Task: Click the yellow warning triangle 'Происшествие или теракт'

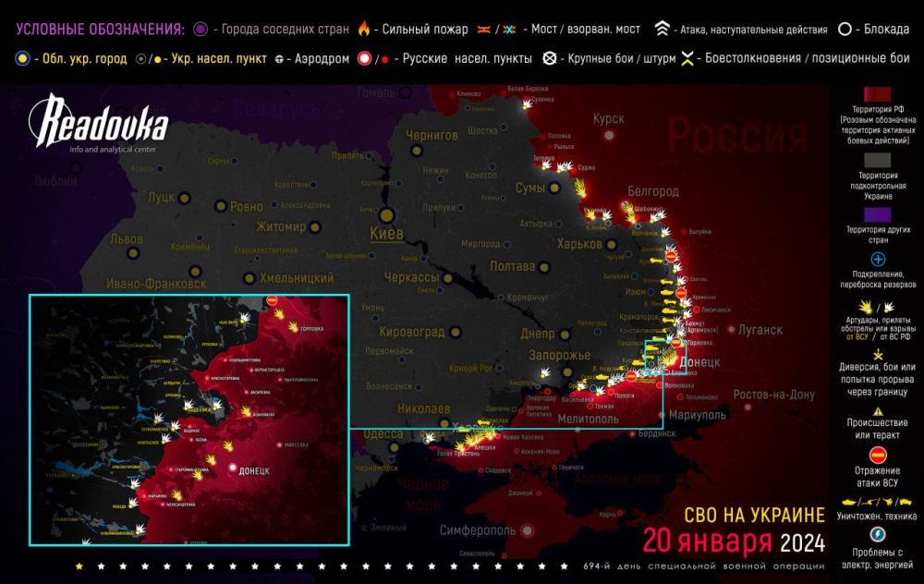Action: (x=877, y=411)
